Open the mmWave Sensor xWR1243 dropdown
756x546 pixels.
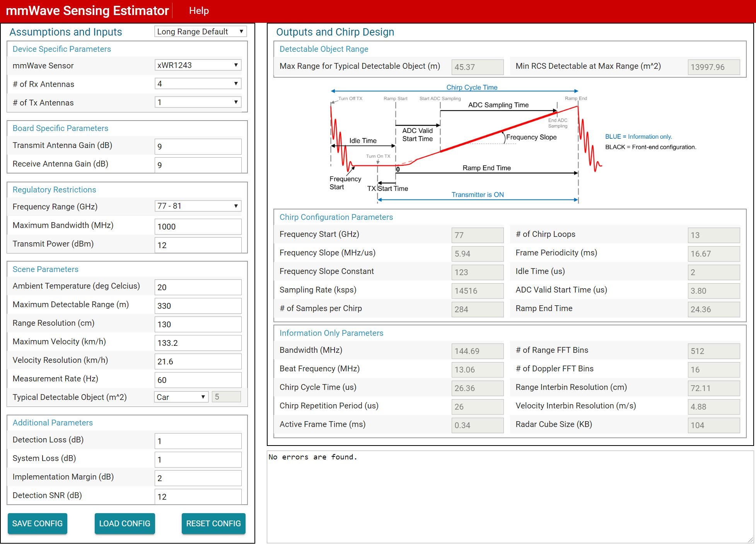(x=198, y=65)
